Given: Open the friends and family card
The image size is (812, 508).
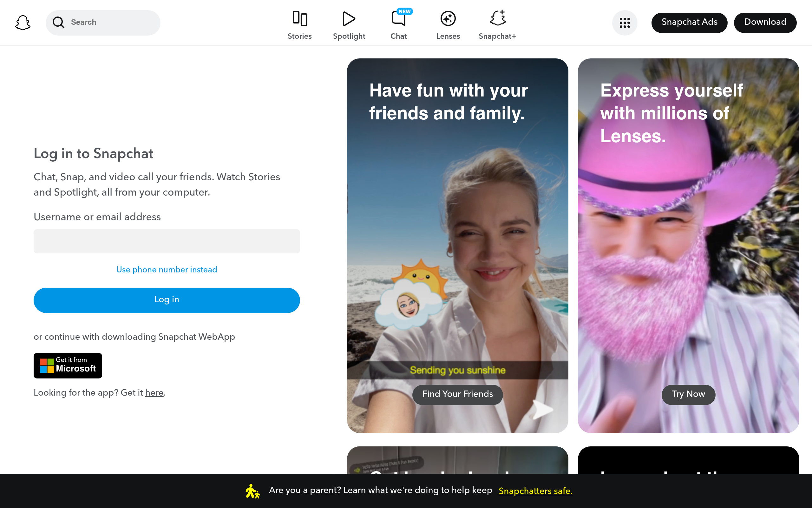Looking at the screenshot, I should pos(457,246).
